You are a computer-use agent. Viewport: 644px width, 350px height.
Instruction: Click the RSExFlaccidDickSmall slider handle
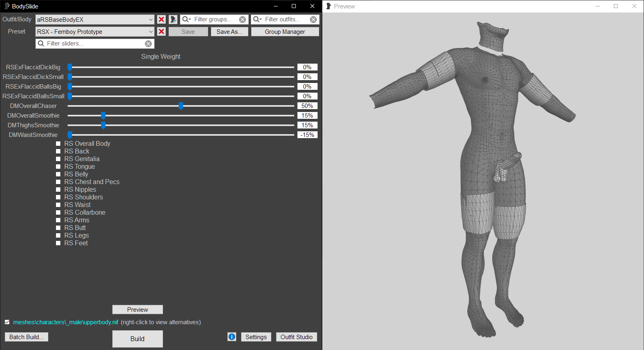(70, 77)
